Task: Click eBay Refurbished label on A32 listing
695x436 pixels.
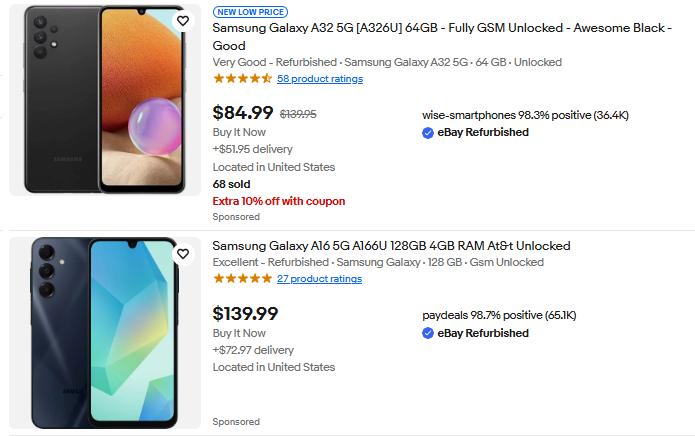Action: [x=483, y=132]
